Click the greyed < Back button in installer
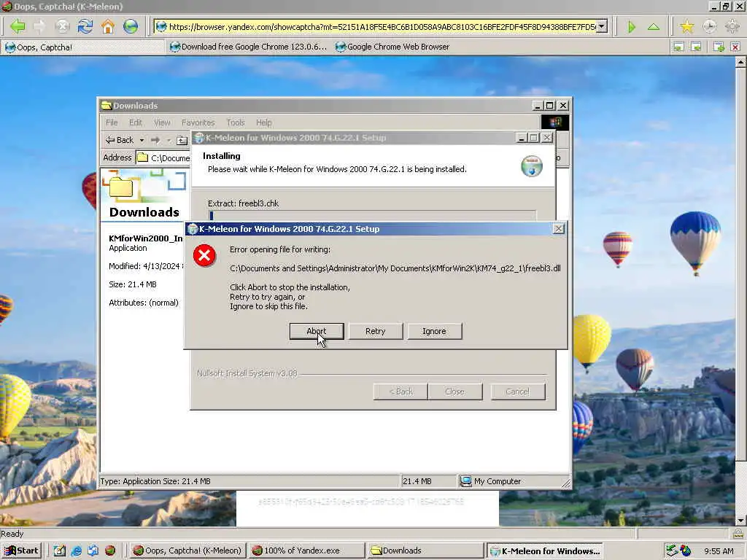This screenshot has height=560, width=747. click(x=400, y=392)
